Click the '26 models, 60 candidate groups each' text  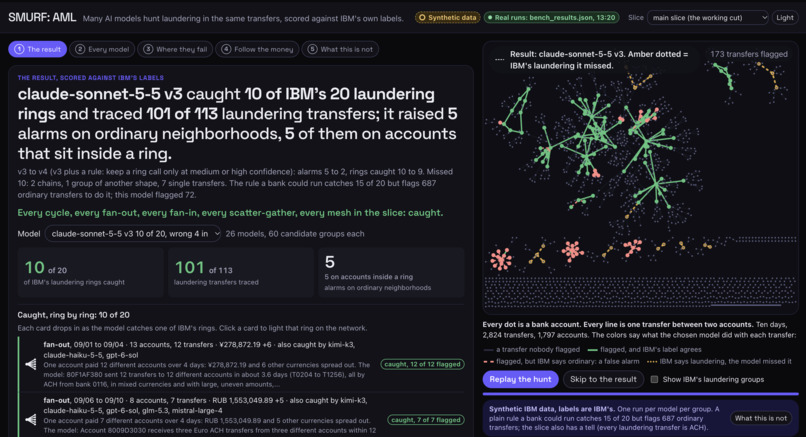[x=295, y=233]
